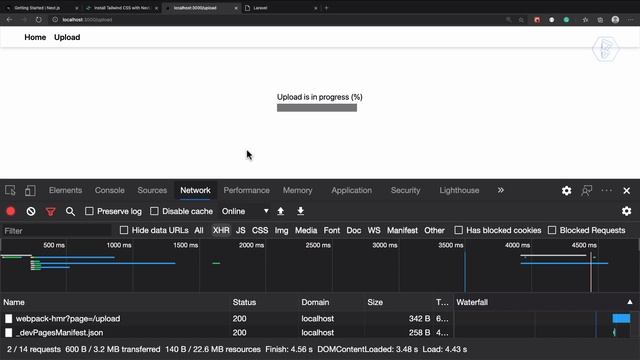Screen dimensions: 640x360
Task: Go back in browser history
Action: pyautogui.click(x=9, y=20)
